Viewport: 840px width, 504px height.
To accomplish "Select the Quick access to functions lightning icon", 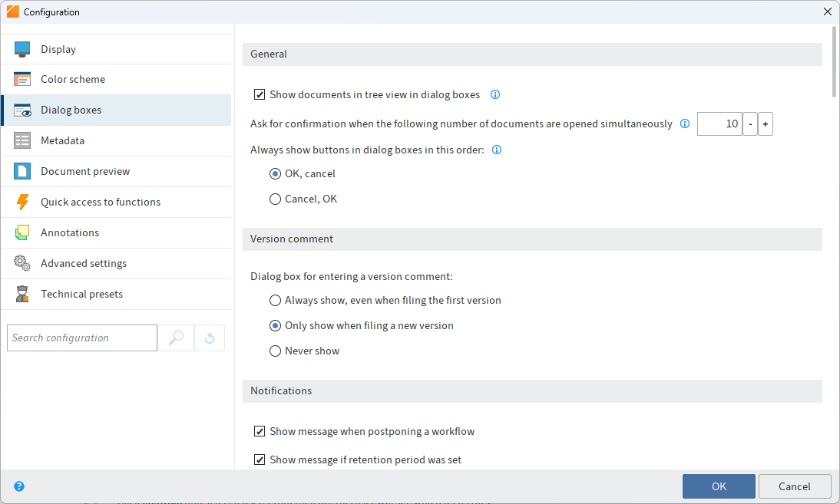I will (x=24, y=202).
